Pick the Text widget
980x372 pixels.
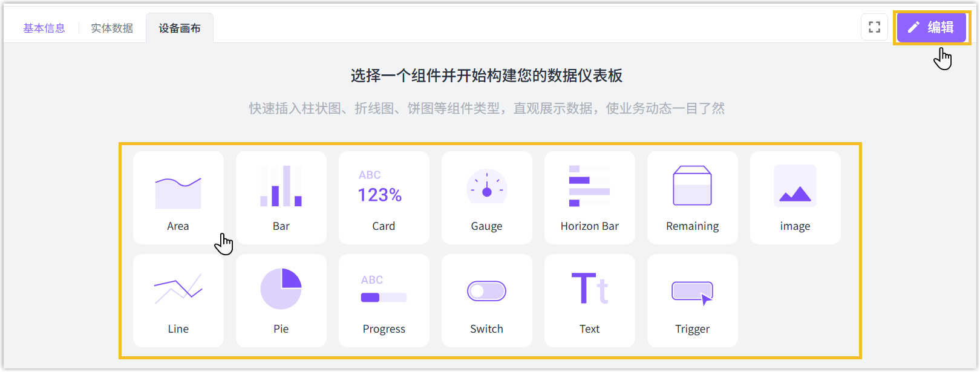[x=589, y=300]
